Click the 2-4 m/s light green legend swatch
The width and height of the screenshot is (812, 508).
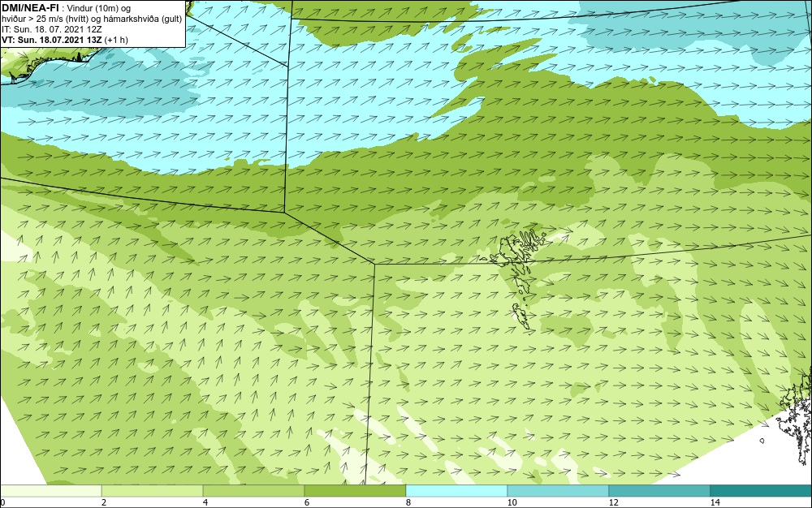[153, 491]
